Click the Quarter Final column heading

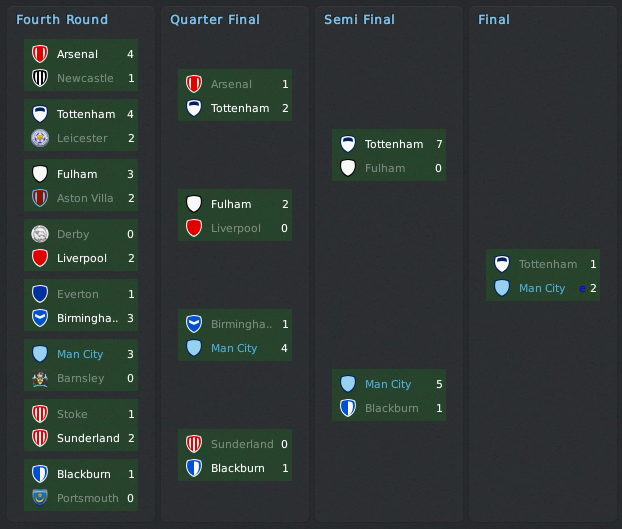pos(215,19)
